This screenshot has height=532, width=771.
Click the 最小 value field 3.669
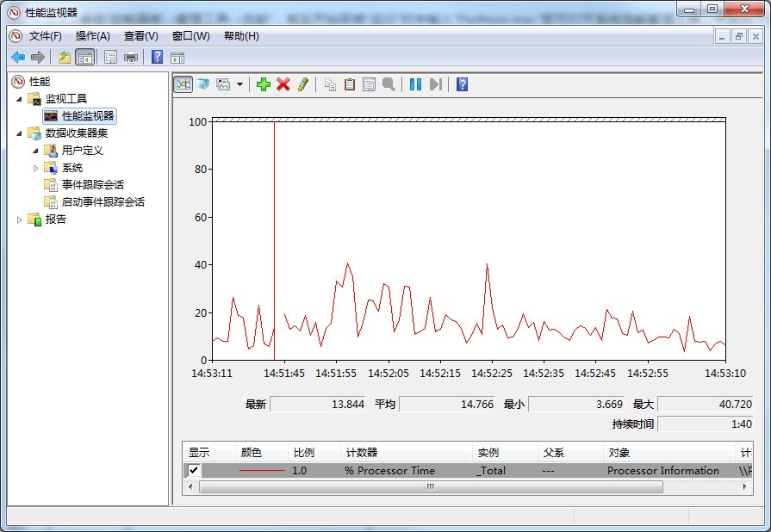click(576, 404)
